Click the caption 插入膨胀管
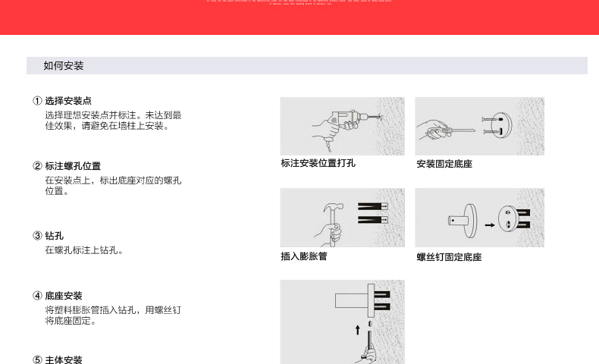Screen dimensions: 599x364 pos(304,256)
